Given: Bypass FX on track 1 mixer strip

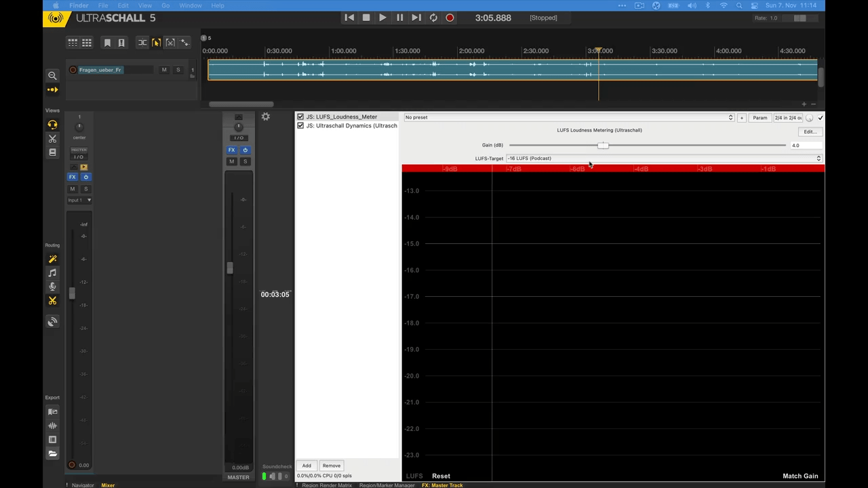Looking at the screenshot, I should tap(85, 177).
